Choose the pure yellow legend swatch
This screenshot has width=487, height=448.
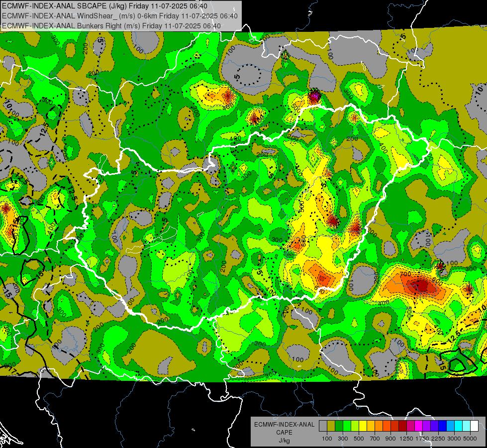tap(363, 426)
